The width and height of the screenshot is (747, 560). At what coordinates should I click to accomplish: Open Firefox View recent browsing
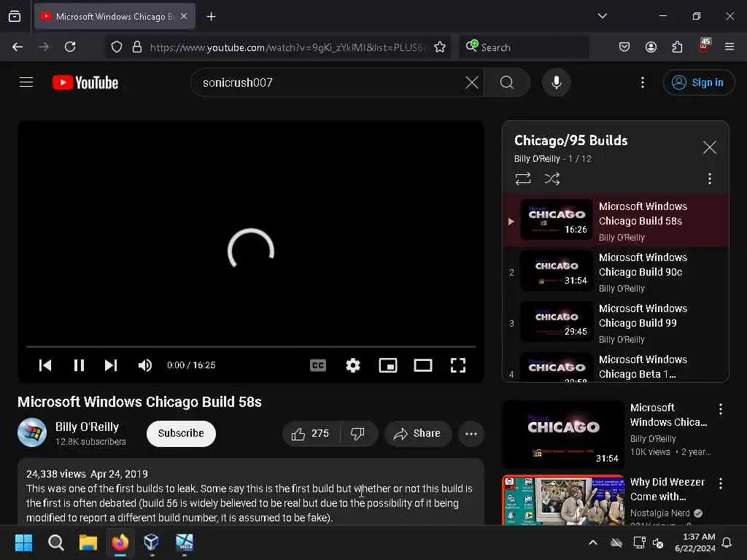(15, 16)
